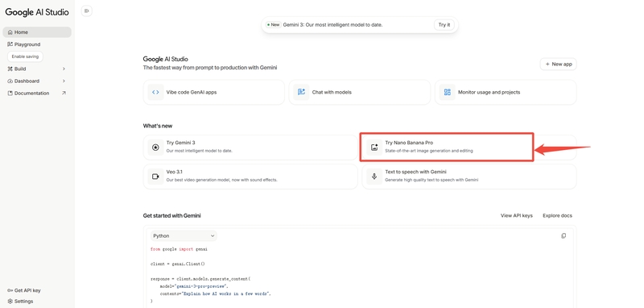Click the image sparkle icon for Nano Banana Pro

tap(374, 148)
